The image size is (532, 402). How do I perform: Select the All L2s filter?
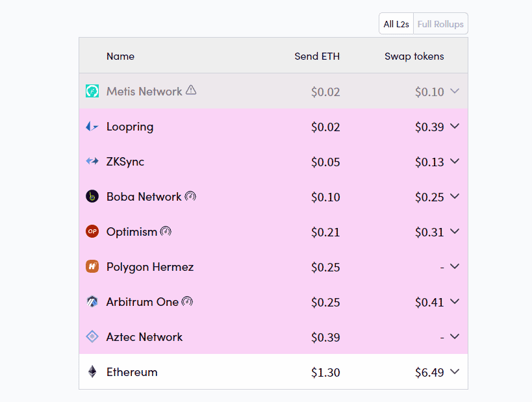pyautogui.click(x=396, y=24)
